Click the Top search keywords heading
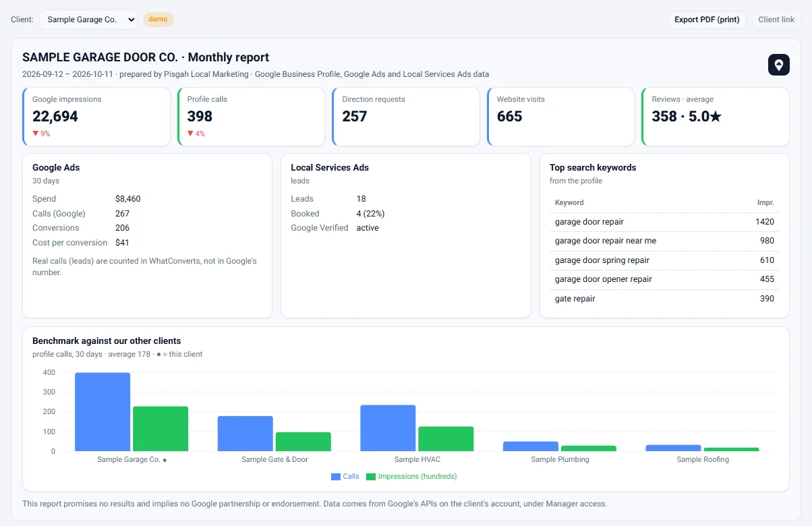This screenshot has width=812, height=526. 593,167
